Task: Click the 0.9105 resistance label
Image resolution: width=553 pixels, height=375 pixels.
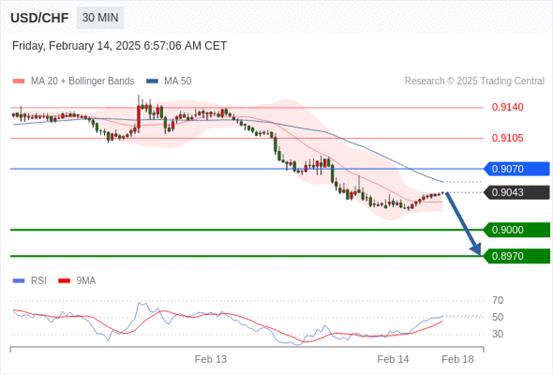Action: 508,138
